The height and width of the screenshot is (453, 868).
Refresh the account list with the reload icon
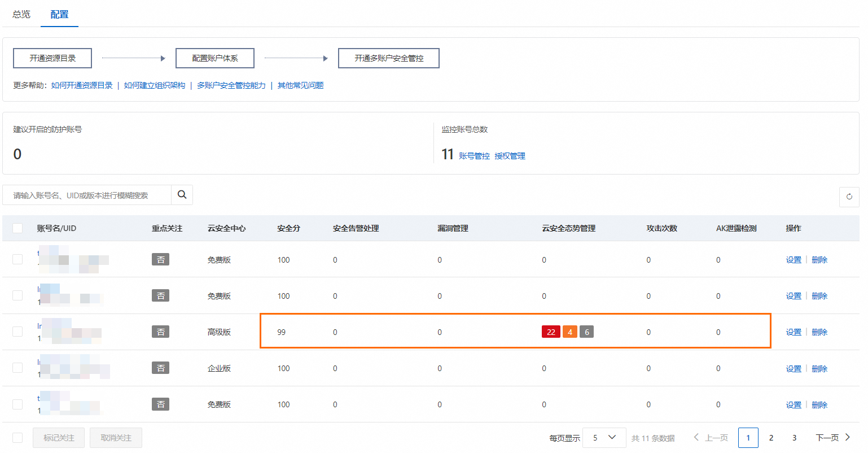849,197
